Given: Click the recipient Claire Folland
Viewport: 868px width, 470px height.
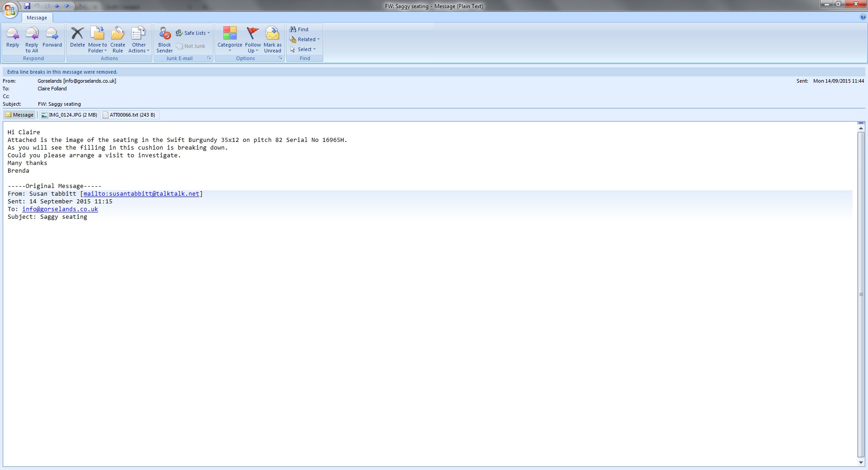Looking at the screenshot, I should pos(52,89).
